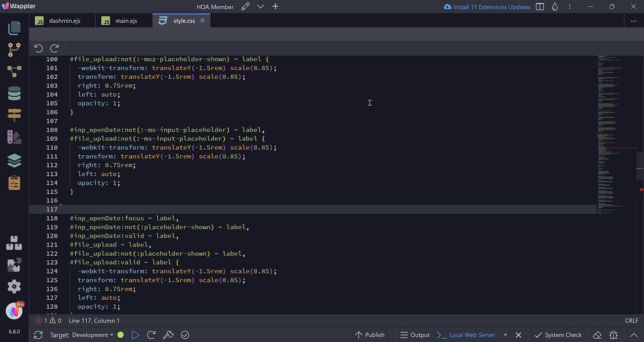This screenshot has height=342, width=644.
Task: Open the Target Development dropdown
Action: 82,335
